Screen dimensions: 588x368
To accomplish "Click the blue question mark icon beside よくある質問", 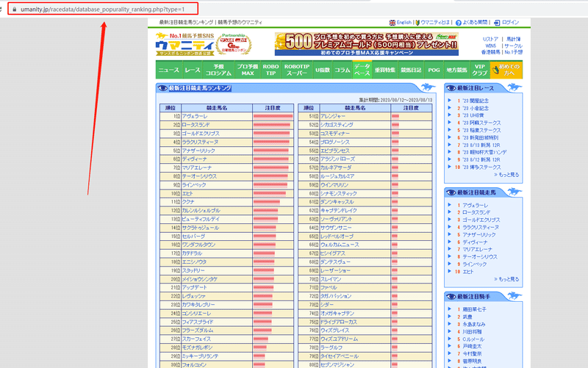I will (458, 23).
